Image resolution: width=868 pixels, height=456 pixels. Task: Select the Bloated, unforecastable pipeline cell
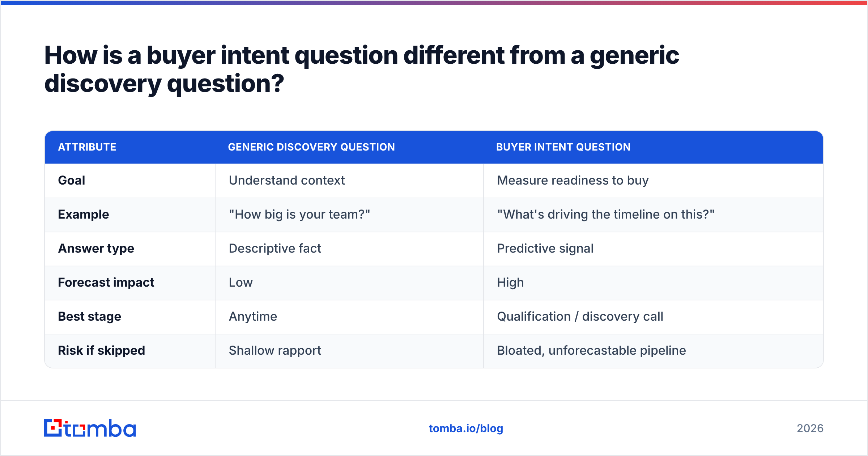[x=654, y=351]
